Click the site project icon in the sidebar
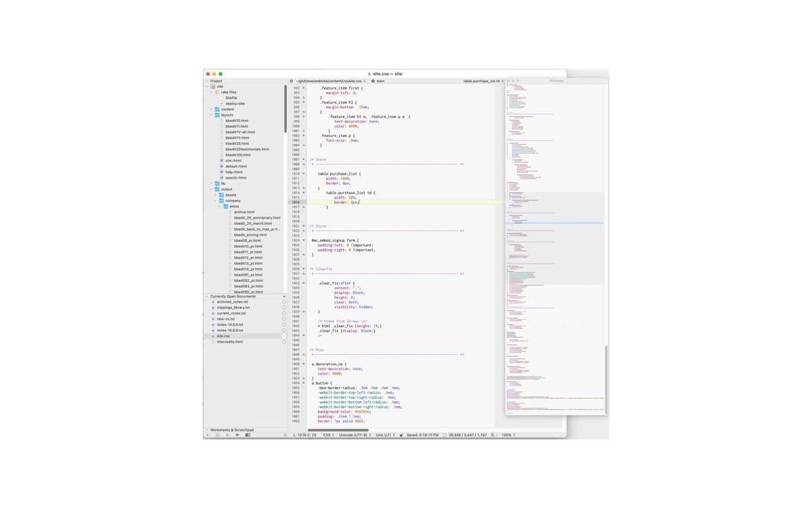Image resolution: width=812 pixels, height=508 pixels. click(213, 87)
